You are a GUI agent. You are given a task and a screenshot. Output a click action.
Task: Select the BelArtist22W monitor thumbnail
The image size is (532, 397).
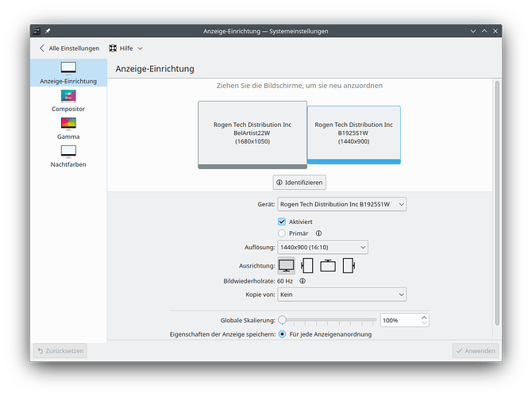tap(252, 133)
